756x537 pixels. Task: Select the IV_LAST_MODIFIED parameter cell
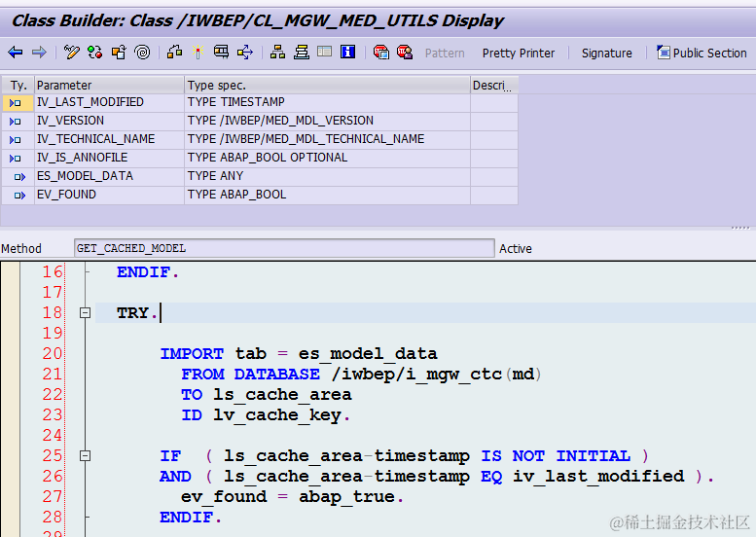coord(109,102)
